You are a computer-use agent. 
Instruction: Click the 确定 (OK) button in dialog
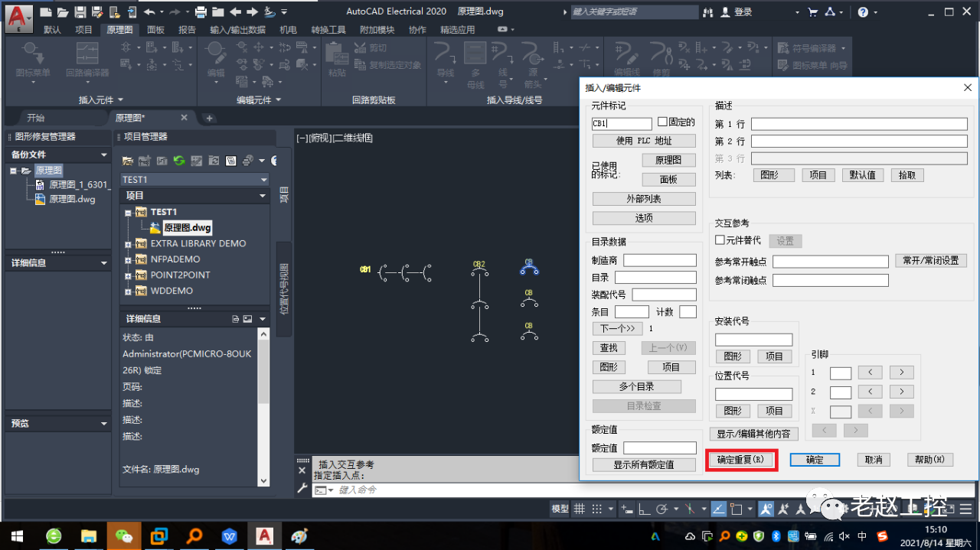click(x=815, y=460)
